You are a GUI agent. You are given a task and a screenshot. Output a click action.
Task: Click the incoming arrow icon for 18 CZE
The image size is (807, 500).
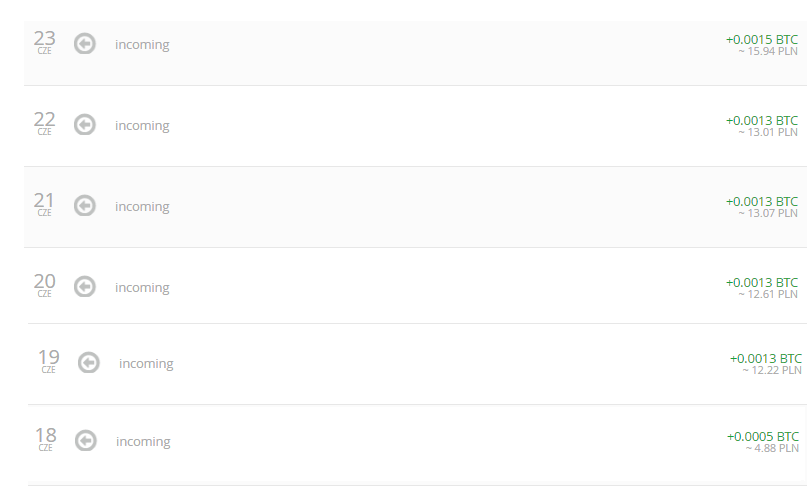click(86, 441)
